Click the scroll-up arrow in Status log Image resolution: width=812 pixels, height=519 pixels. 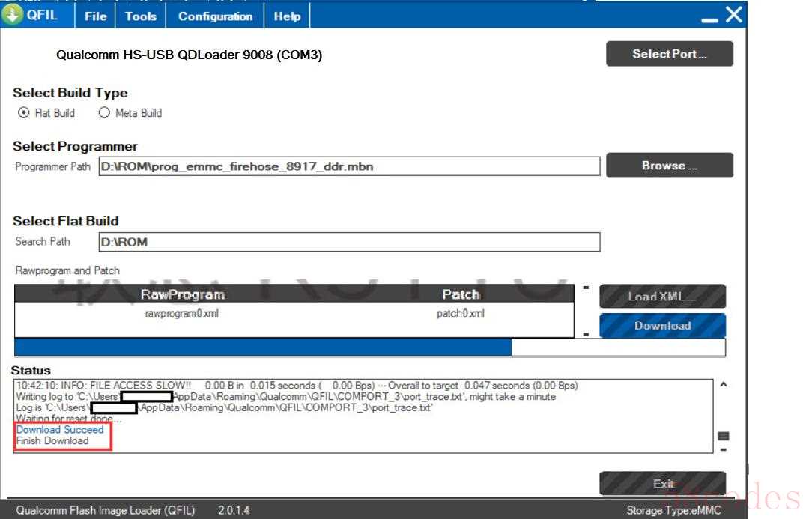[x=724, y=385]
